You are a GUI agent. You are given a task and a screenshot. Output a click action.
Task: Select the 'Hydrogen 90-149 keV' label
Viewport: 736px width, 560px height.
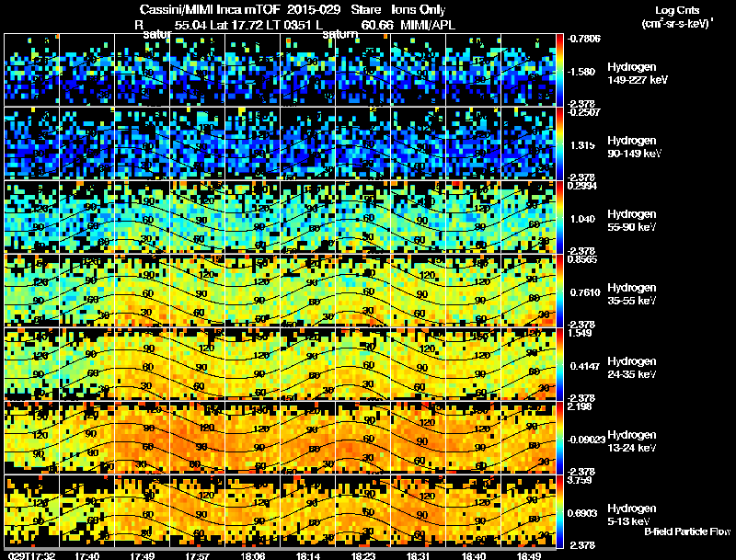634,147
